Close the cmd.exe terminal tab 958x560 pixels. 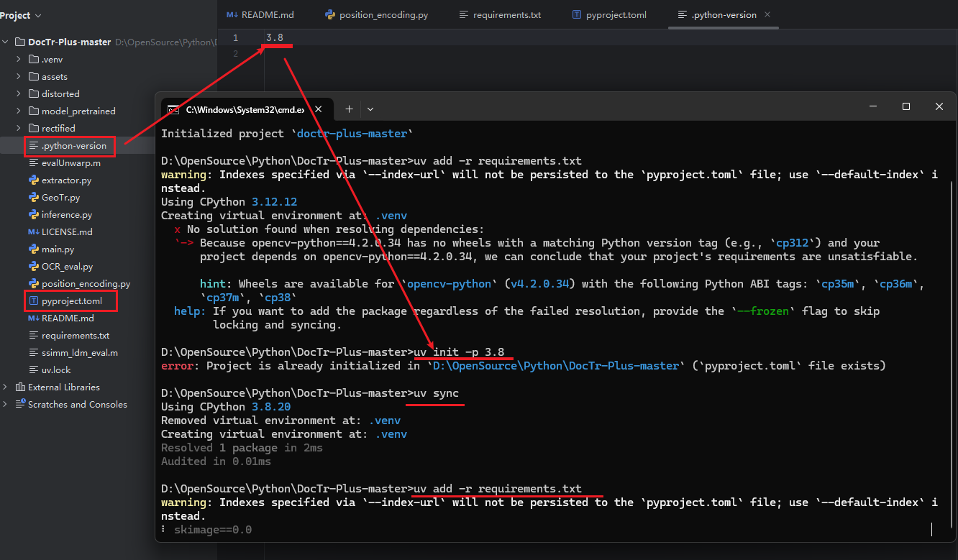[319, 109]
